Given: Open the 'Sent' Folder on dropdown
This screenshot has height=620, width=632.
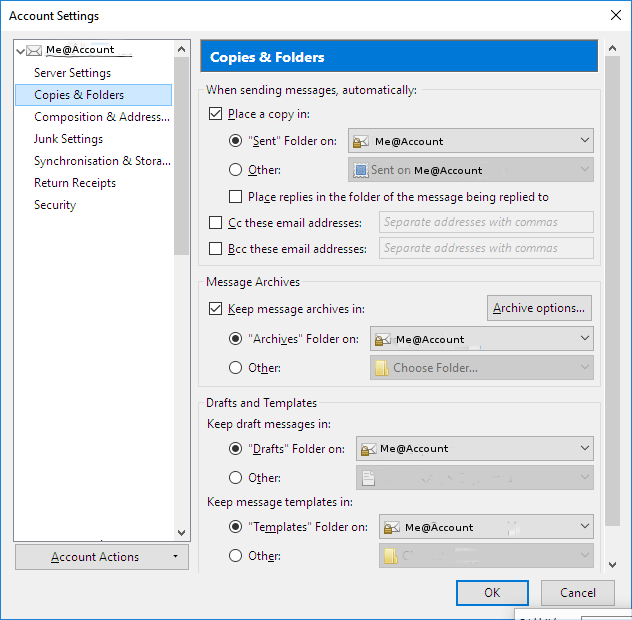Looking at the screenshot, I should click(470, 141).
